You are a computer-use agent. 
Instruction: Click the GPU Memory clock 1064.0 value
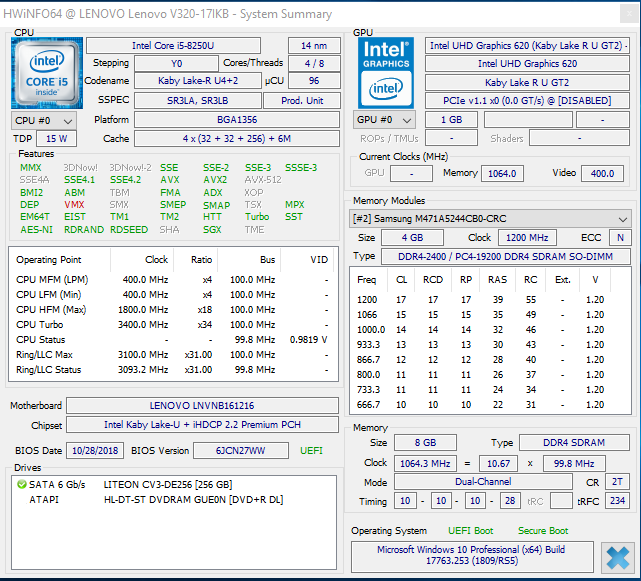tap(502, 173)
